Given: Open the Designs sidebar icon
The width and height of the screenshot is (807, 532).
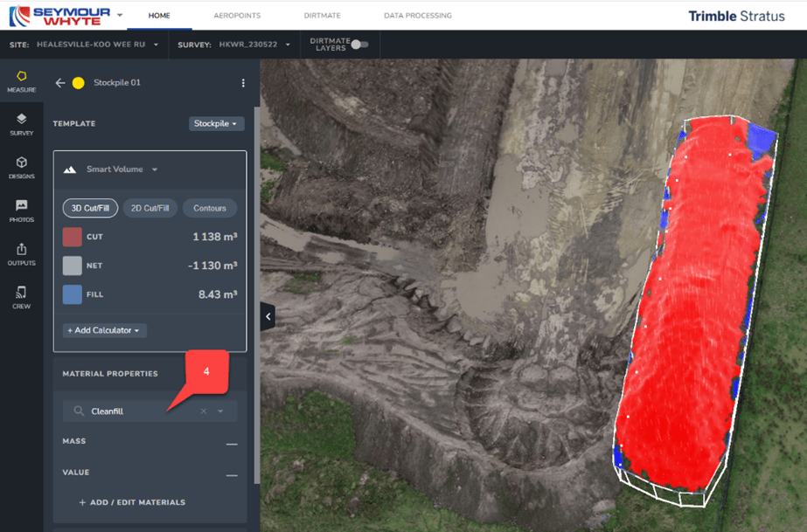Looking at the screenshot, I should click(21, 168).
